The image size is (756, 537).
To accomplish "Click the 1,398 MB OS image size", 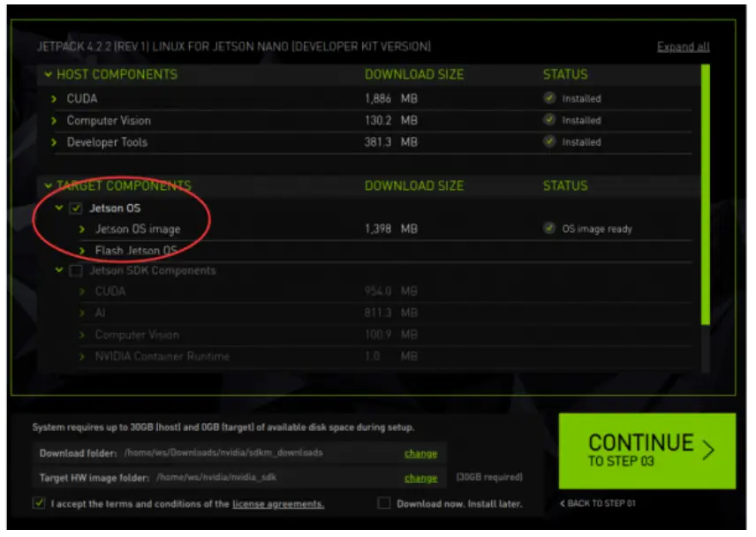I will (391, 229).
